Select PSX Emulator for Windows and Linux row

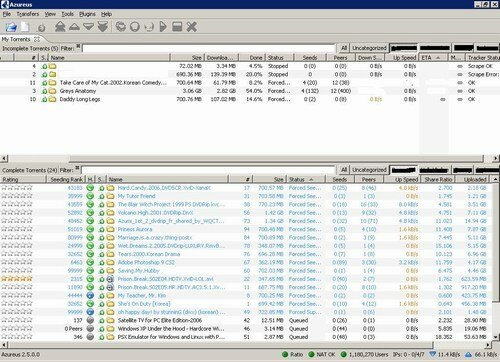[246, 337]
